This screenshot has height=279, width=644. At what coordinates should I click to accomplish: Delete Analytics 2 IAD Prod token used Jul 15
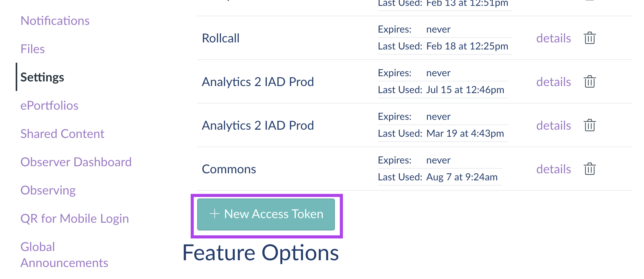[x=590, y=82]
